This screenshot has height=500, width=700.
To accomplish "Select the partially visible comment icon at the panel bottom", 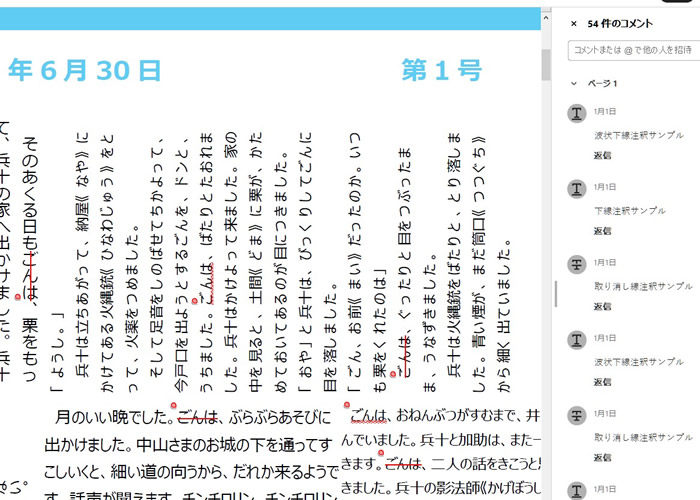I will click(x=576, y=491).
